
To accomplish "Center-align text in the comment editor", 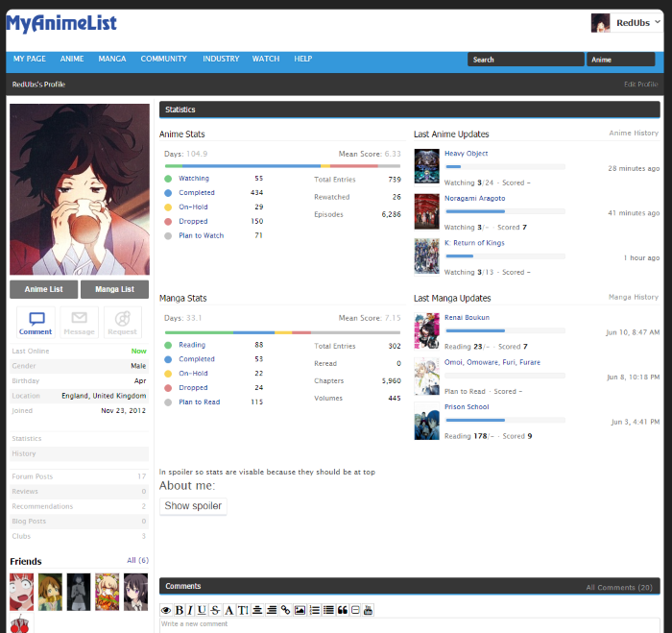I will 257,610.
